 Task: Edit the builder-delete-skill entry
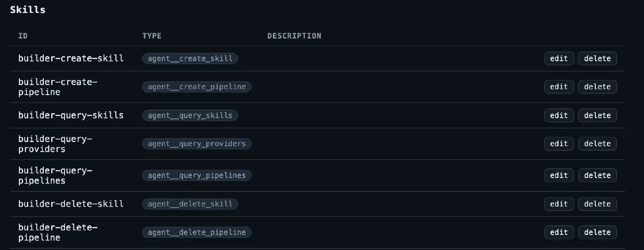[x=559, y=204]
